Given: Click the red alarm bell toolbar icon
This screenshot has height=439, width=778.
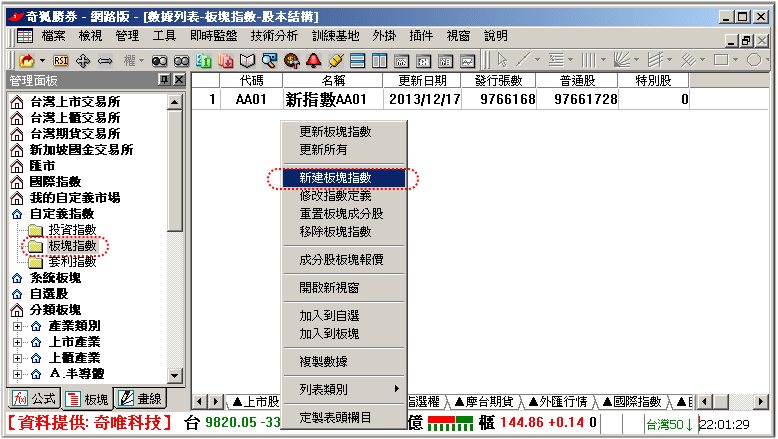Looking at the screenshot, I should tap(314, 60).
